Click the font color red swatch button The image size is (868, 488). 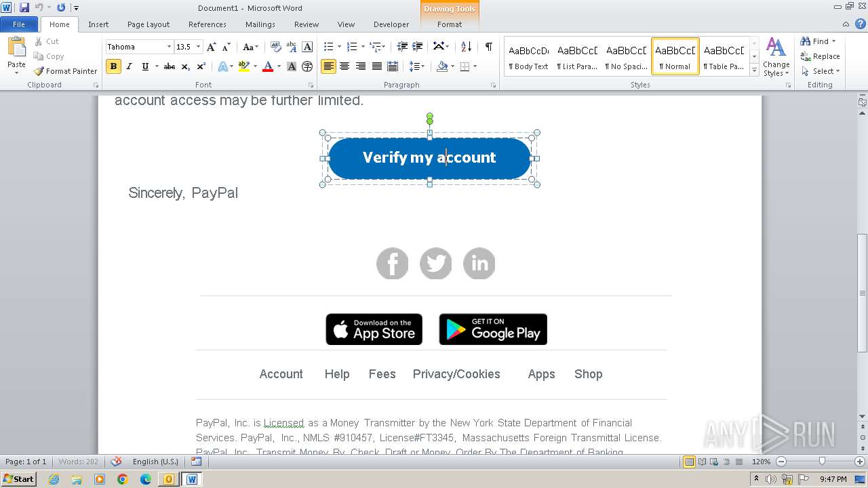click(268, 66)
